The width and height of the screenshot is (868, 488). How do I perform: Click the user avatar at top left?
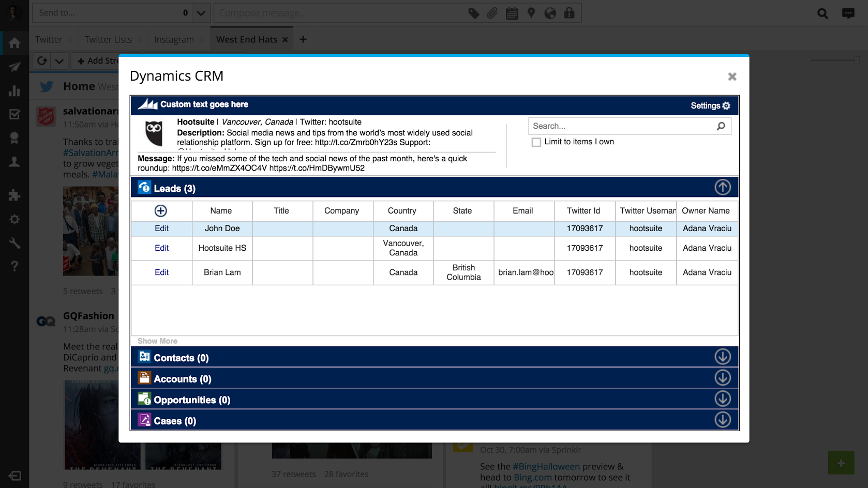click(14, 13)
